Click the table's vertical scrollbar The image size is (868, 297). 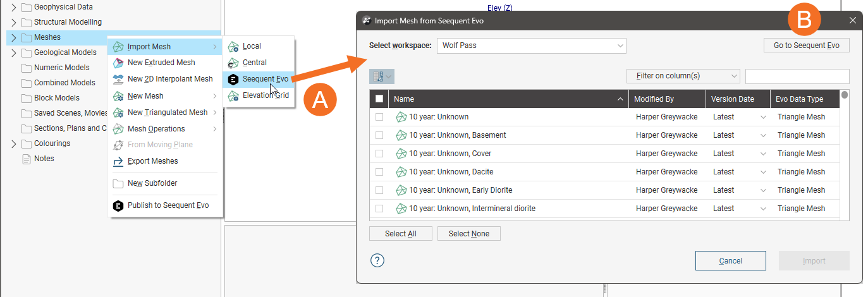[845, 155]
